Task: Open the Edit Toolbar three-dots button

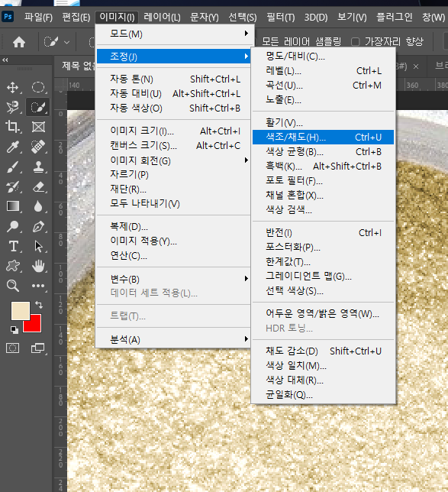Action: click(x=38, y=286)
